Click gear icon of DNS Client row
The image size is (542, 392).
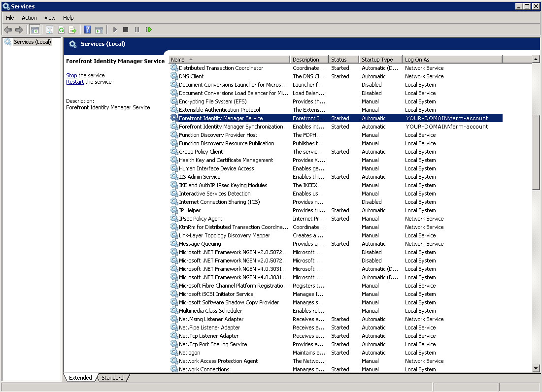(174, 76)
